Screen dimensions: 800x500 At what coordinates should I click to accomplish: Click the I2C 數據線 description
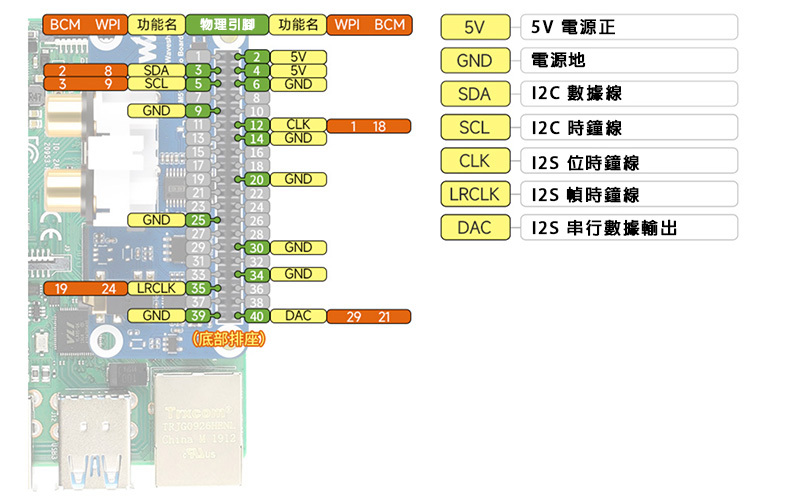(x=629, y=94)
